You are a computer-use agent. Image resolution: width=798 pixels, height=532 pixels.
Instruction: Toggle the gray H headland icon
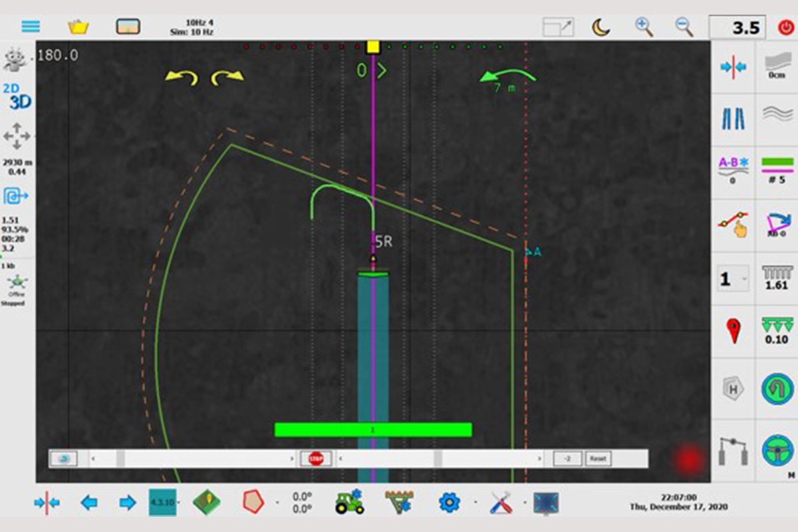pyautogui.click(x=733, y=389)
